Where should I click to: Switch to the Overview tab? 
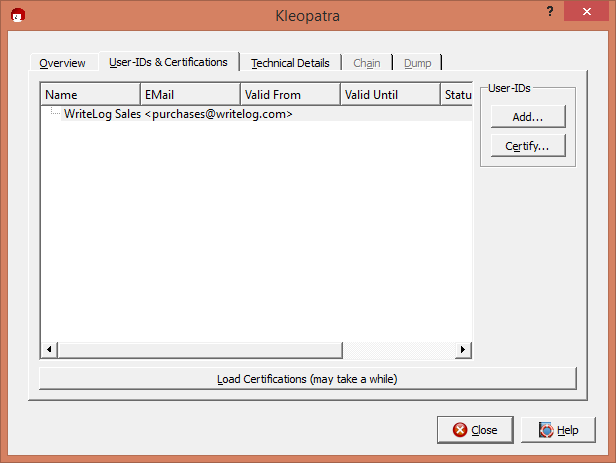62,63
